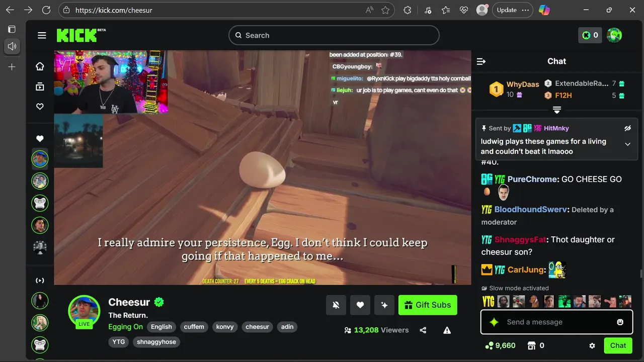
Task: Open the channel shop icon
Action: coord(531,345)
